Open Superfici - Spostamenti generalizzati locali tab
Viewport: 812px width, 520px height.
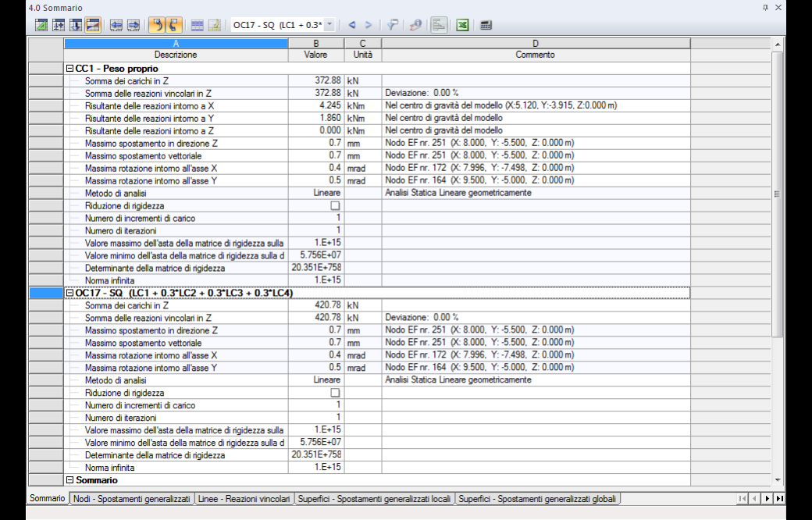pyautogui.click(x=375, y=499)
